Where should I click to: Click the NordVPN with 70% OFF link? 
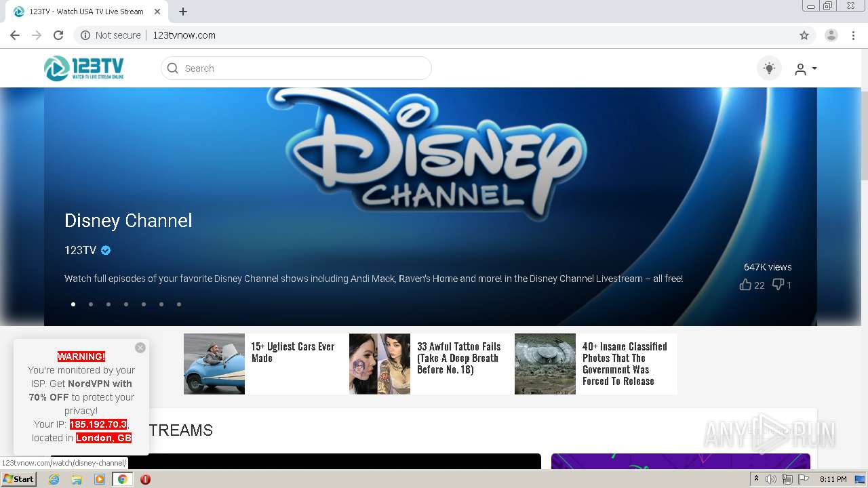pyautogui.click(x=81, y=390)
